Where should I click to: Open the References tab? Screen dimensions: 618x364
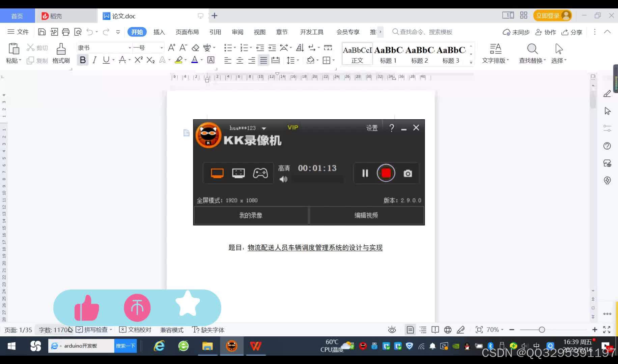215,32
